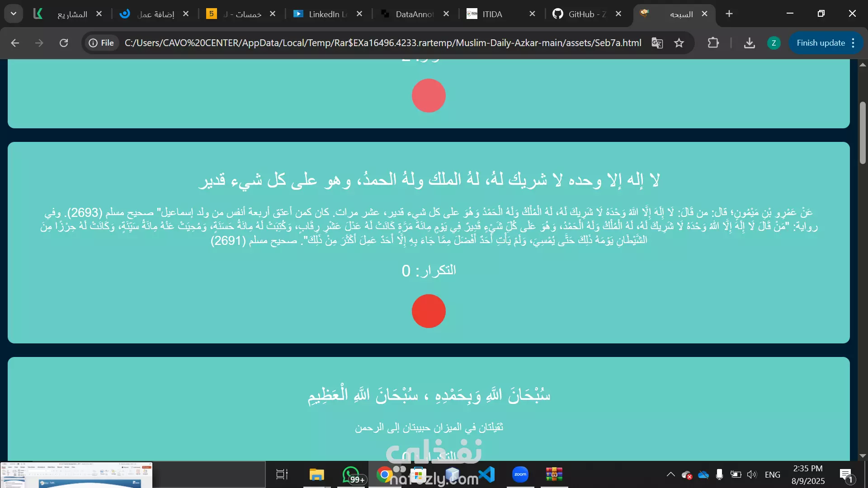
Task: Click the page vertical scrollbar thumb
Action: (863, 133)
